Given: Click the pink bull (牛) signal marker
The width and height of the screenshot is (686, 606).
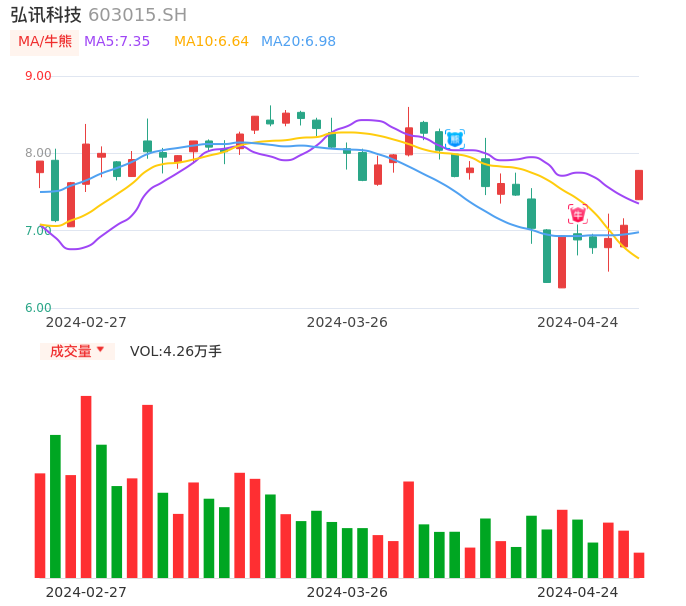Looking at the screenshot, I should pos(578,214).
